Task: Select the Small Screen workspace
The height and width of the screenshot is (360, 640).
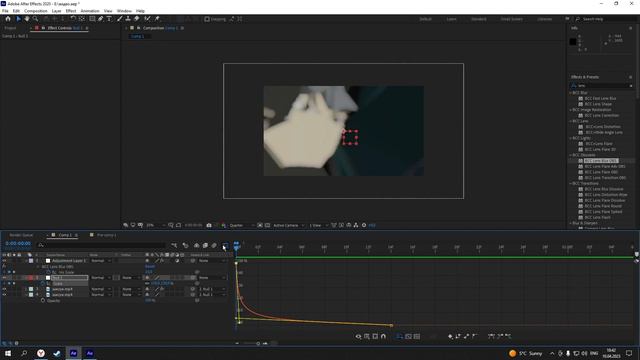Action: [x=511, y=19]
